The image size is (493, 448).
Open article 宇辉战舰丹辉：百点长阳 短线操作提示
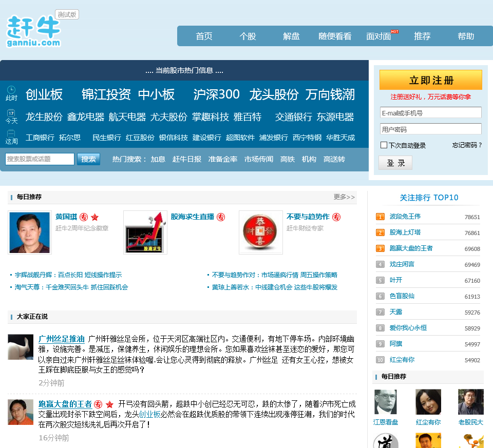[x=68, y=275]
